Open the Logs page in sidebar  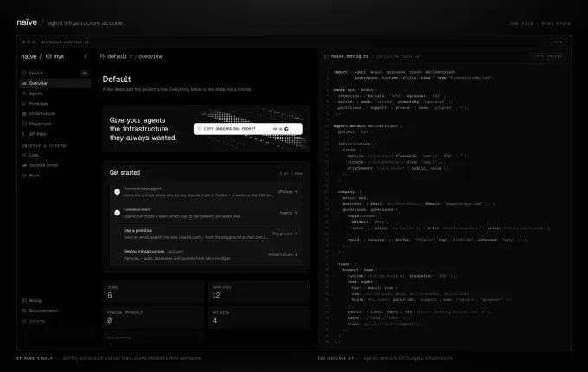click(55, 155)
